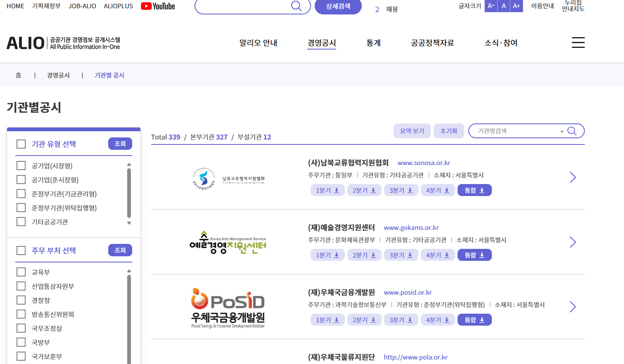Download 4분기 report for 우체국금융개발원

[438, 319]
